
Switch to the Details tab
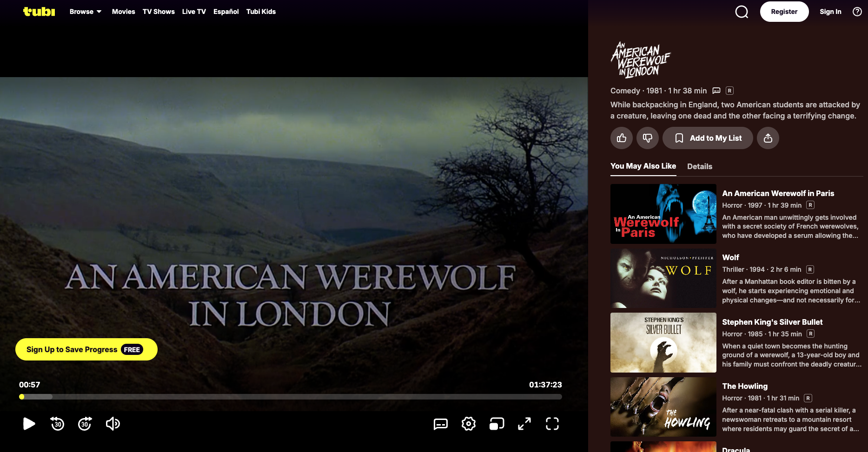(x=700, y=166)
